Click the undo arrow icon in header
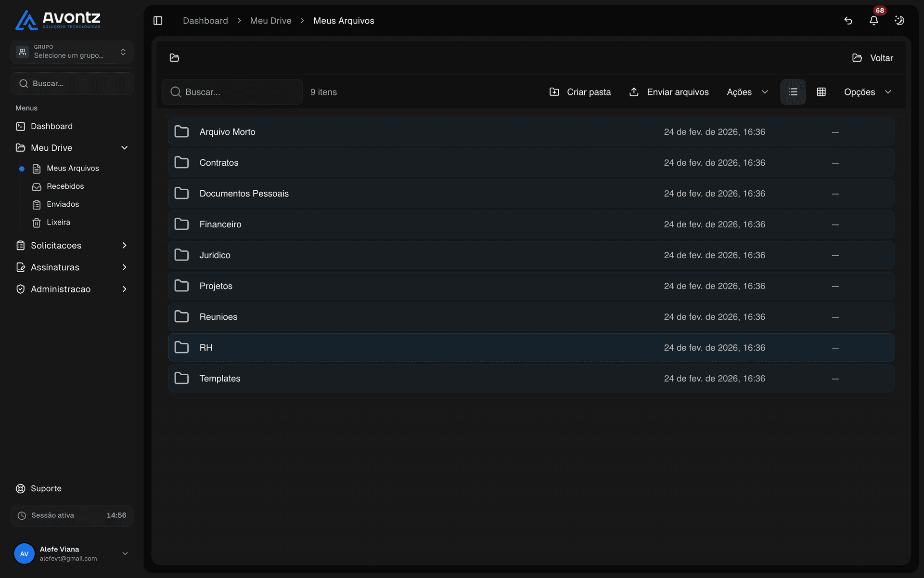 (848, 21)
